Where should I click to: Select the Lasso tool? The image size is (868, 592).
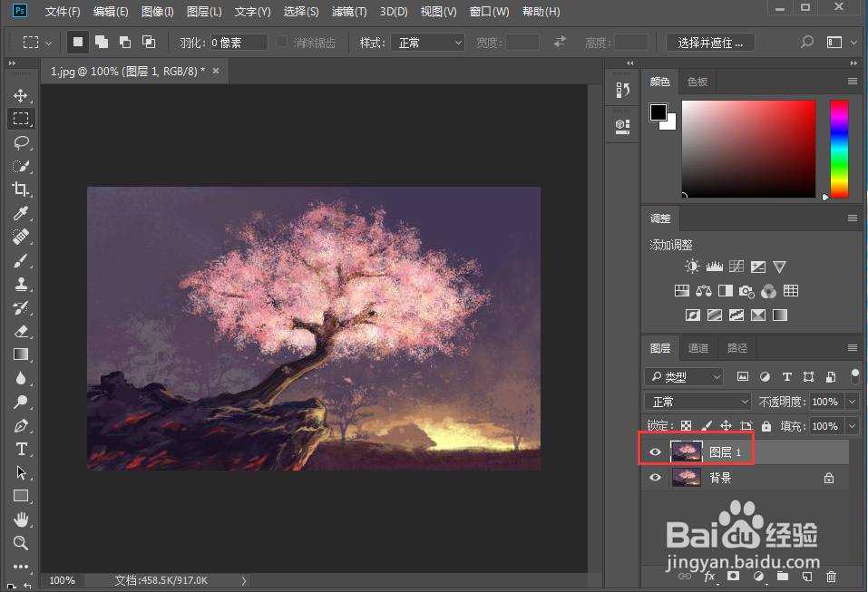tap(21, 142)
